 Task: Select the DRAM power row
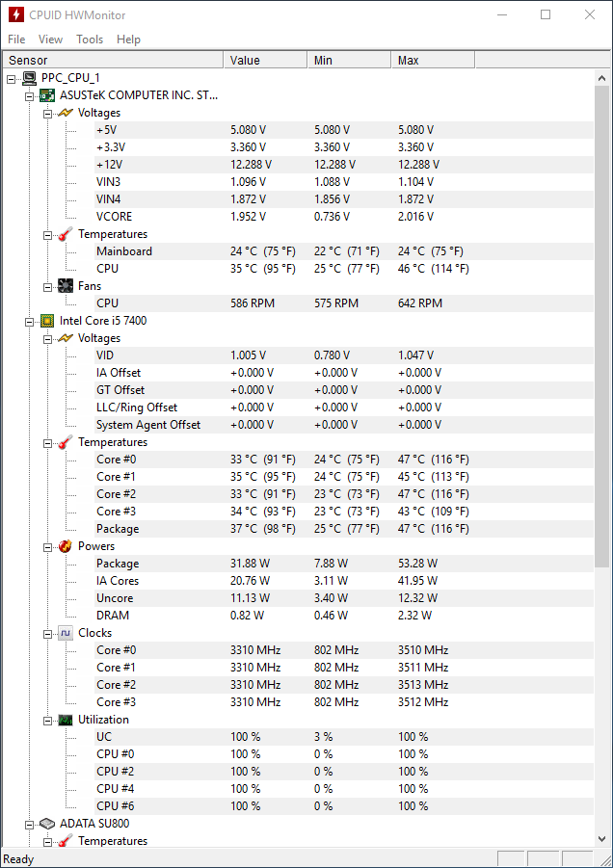click(343, 616)
